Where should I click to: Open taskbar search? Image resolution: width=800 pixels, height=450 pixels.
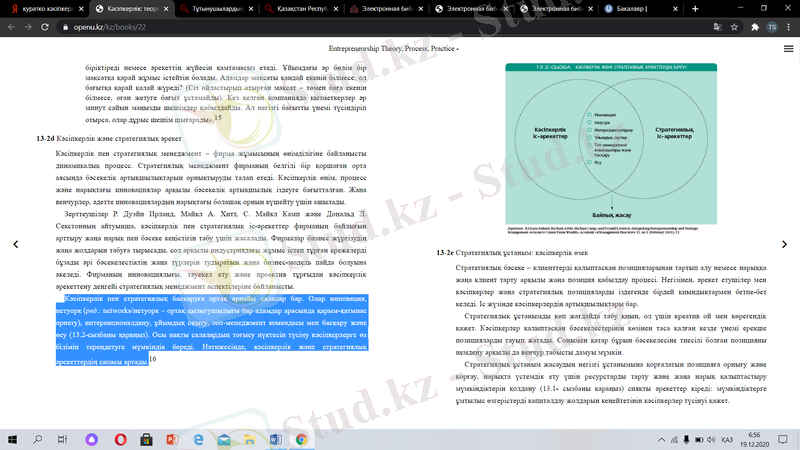click(37, 439)
